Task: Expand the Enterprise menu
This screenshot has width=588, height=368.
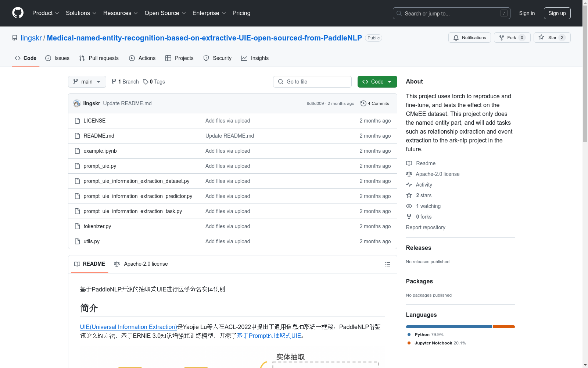Action: [209, 13]
